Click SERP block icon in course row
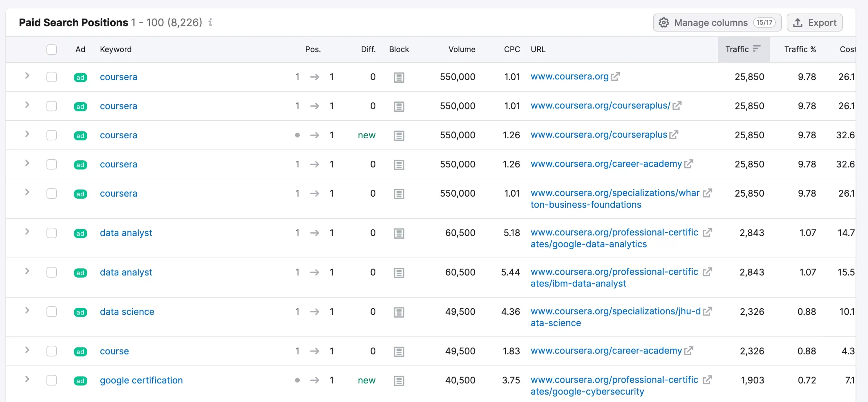Screen dimensions: 868x402 [399, 351]
